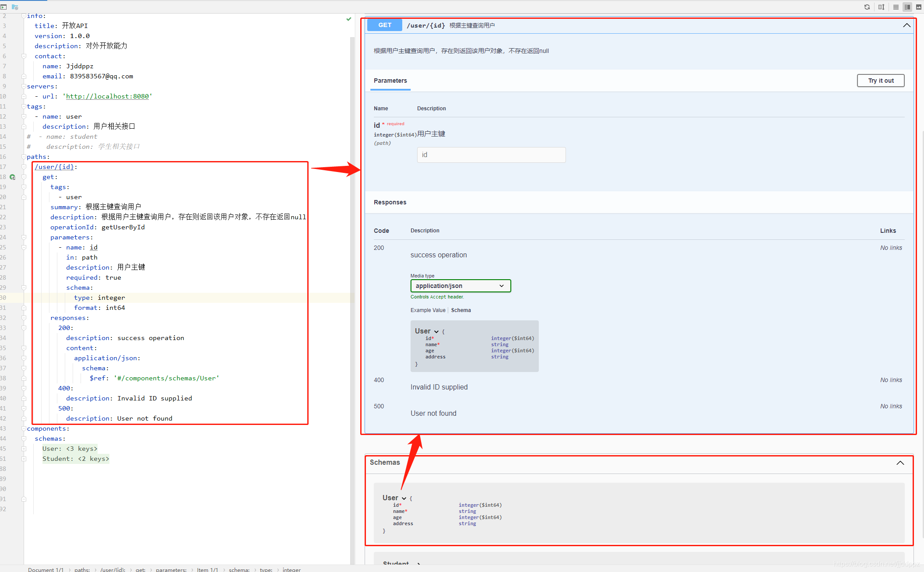The width and height of the screenshot is (924, 572).
Task: Switch to Example Value tab
Action: [428, 310]
